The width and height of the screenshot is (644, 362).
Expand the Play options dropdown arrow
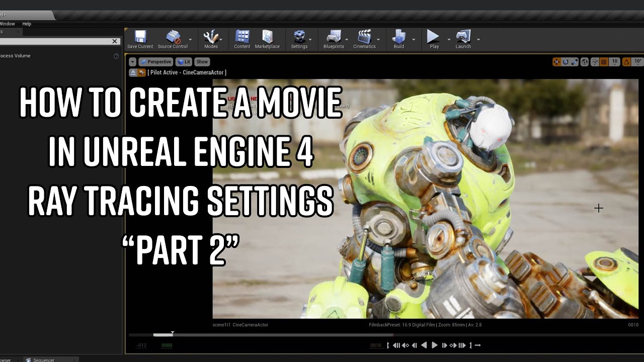[x=449, y=39]
